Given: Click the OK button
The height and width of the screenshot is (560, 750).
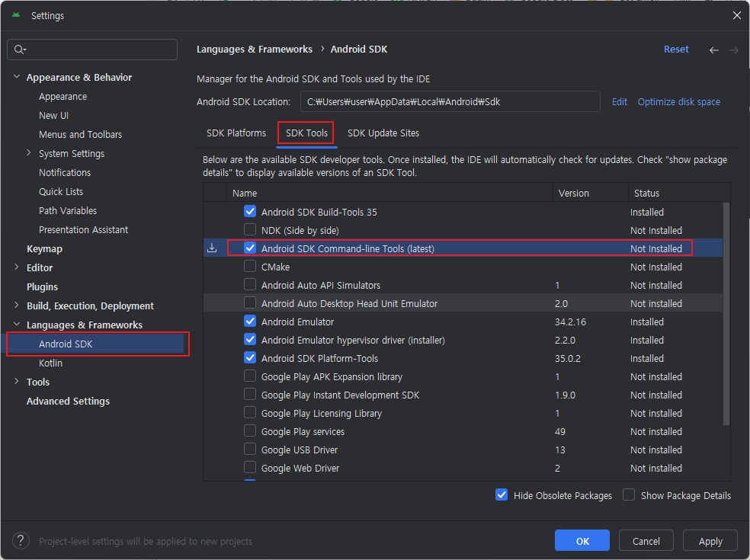Looking at the screenshot, I should (582, 540).
